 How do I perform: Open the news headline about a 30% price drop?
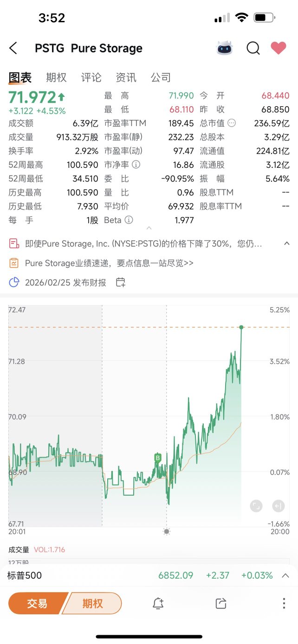coord(143,243)
